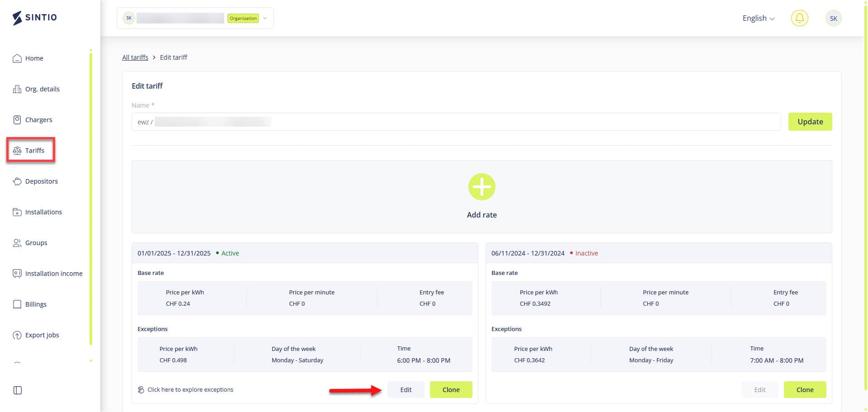Click the Depositors piggy bank icon
The width and height of the screenshot is (868, 412).
tap(17, 181)
